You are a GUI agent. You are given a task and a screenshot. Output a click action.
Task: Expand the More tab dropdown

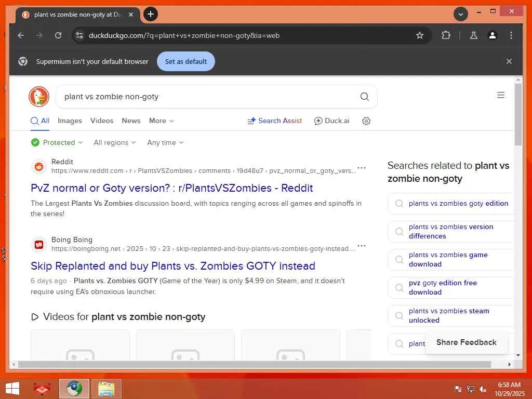[x=162, y=121]
